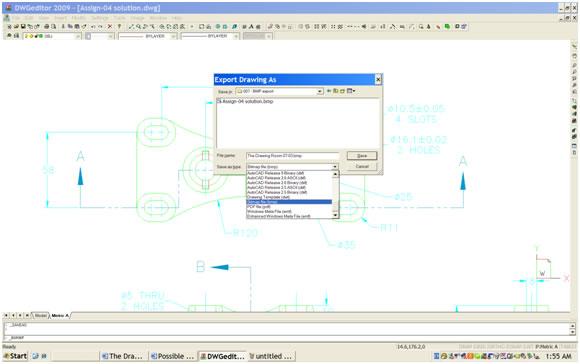
Task: Switch to the Metric A layout tab
Action: [60, 316]
